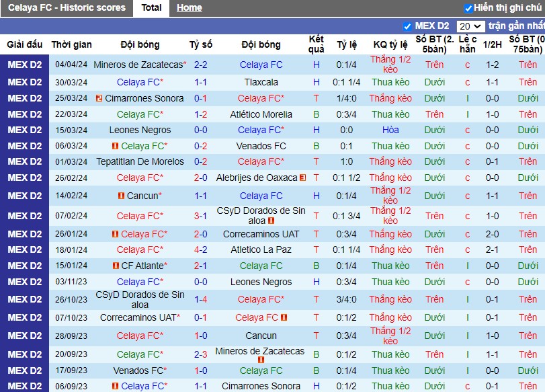Open Leones Negros team on 15/03/24
Screen dimensions: 545x392
140,130
